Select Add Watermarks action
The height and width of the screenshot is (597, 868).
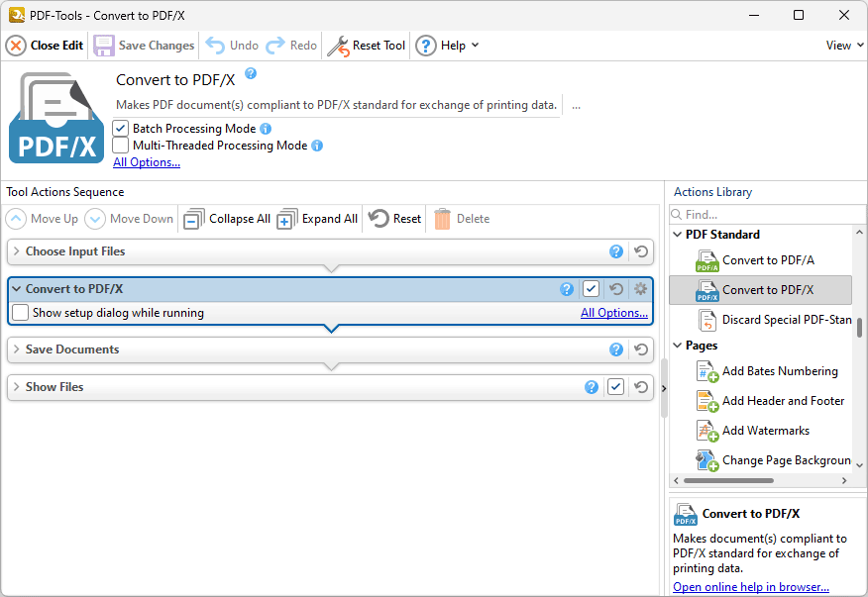(x=761, y=431)
